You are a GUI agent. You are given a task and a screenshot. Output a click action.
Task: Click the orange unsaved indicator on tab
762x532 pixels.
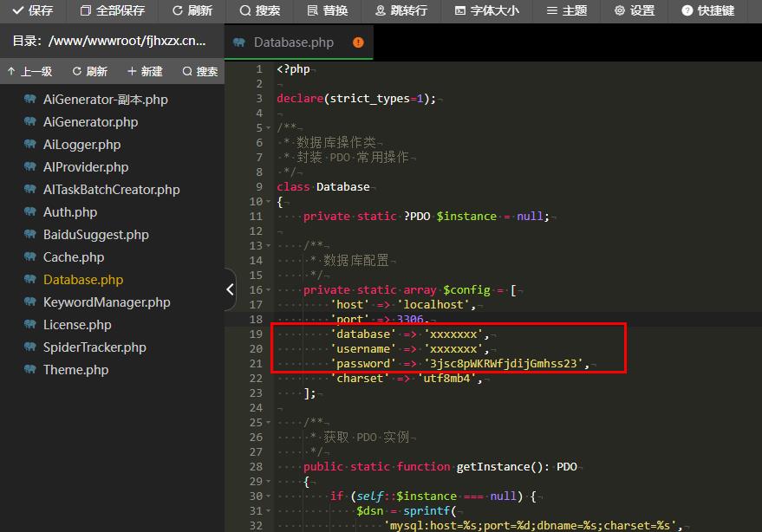tap(359, 42)
